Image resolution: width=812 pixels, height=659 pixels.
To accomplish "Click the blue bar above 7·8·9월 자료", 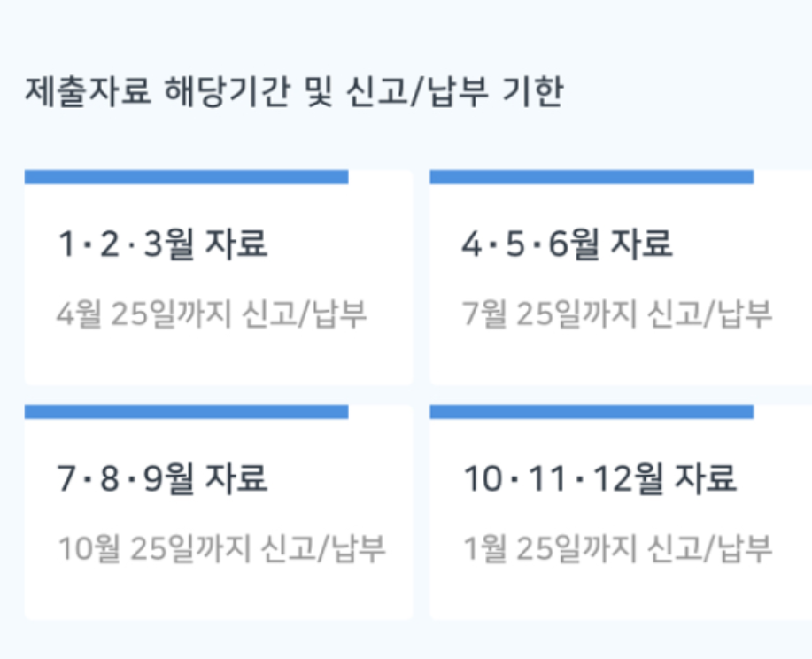I will click(x=186, y=412).
